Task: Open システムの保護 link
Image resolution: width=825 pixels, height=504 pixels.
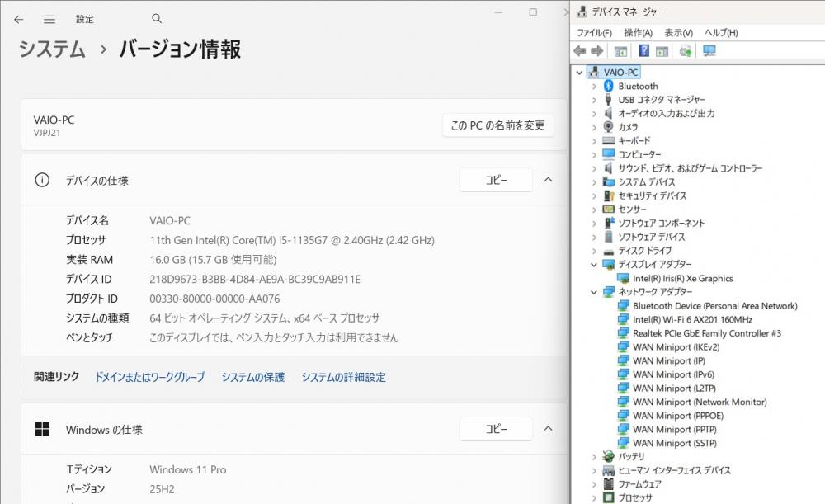Action: [252, 377]
